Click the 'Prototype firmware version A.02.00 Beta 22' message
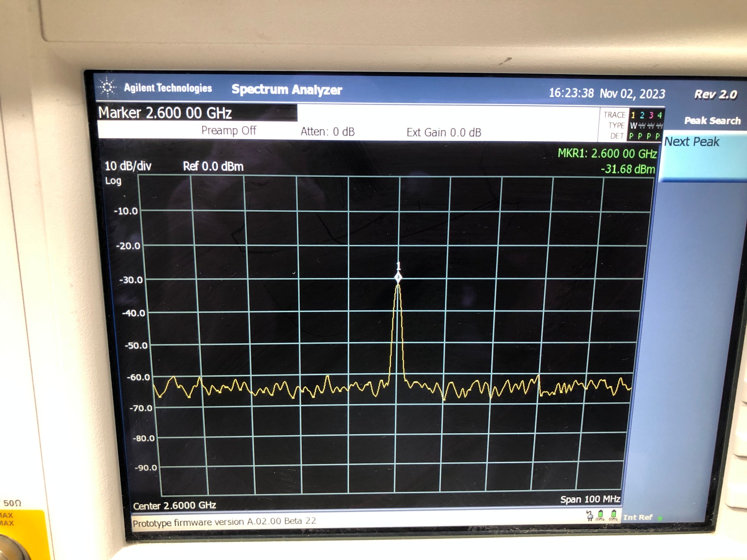This screenshot has height=560, width=747. (224, 522)
